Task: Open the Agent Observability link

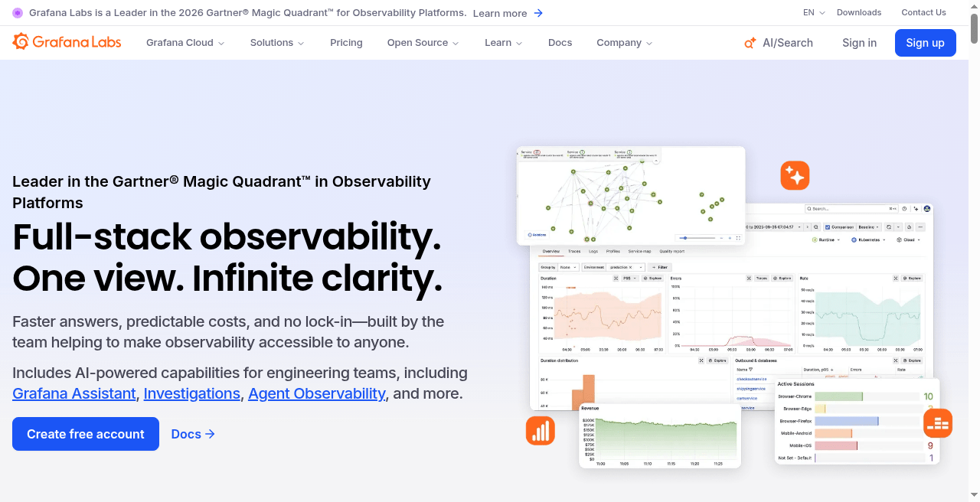Action: tap(317, 393)
